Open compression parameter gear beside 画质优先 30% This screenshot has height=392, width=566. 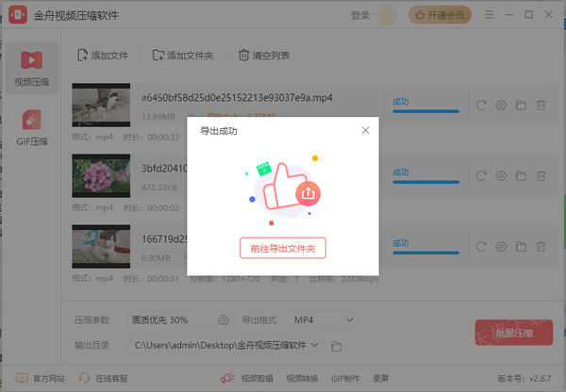(224, 319)
